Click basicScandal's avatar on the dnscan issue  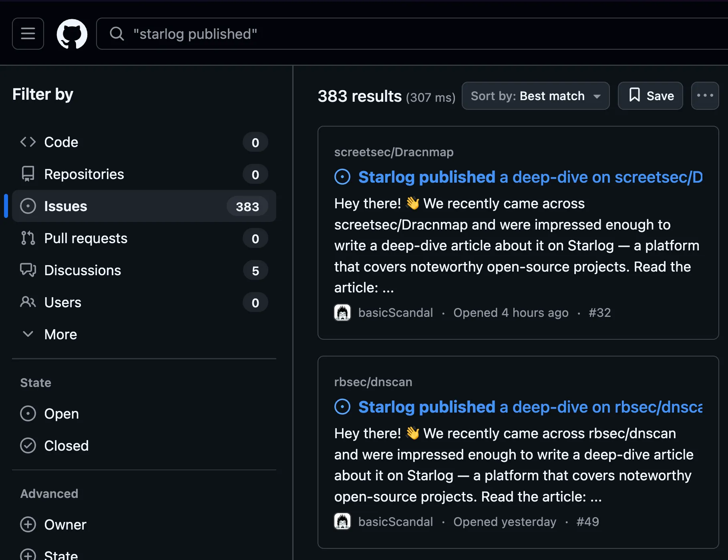pyautogui.click(x=342, y=521)
